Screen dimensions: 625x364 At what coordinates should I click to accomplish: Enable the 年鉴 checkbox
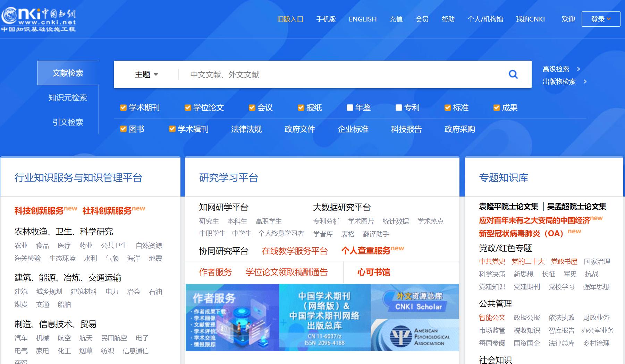click(x=350, y=108)
